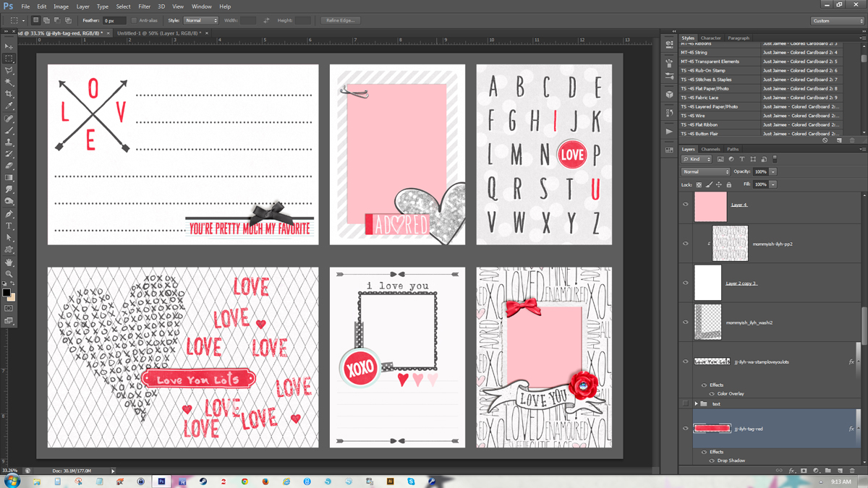The width and height of the screenshot is (868, 488).
Task: Select the Lasso tool
Action: point(9,70)
